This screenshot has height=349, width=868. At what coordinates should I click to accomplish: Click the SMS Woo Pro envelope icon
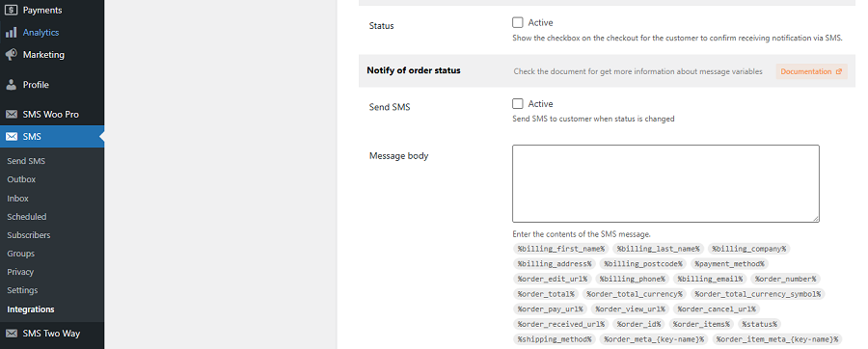[11, 115]
